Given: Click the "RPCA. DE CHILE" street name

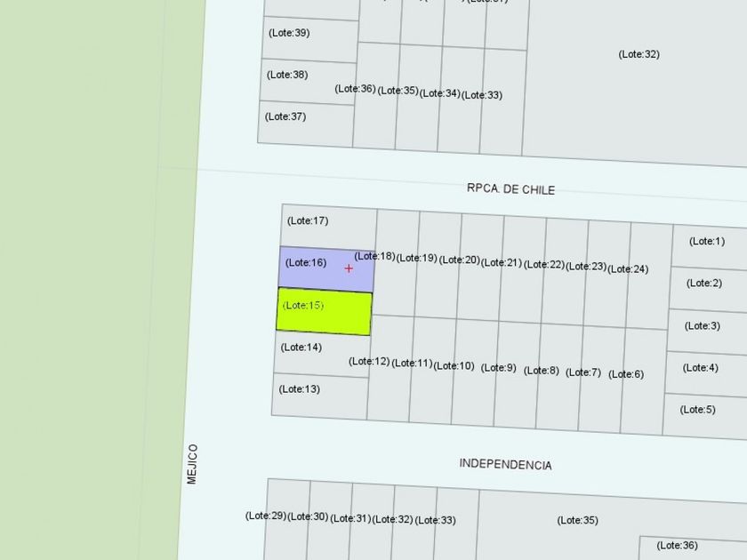Looking at the screenshot, I should coord(510,189).
